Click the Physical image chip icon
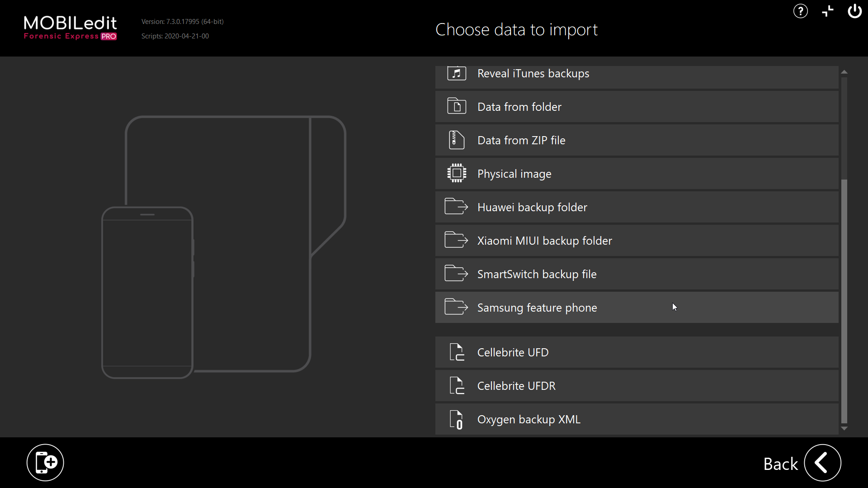The height and width of the screenshot is (488, 868). coord(457,174)
